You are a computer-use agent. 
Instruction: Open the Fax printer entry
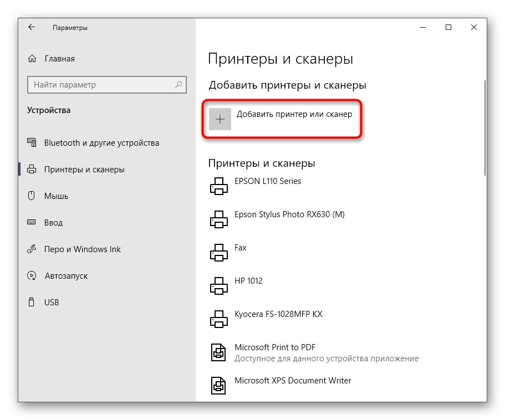(x=218, y=252)
